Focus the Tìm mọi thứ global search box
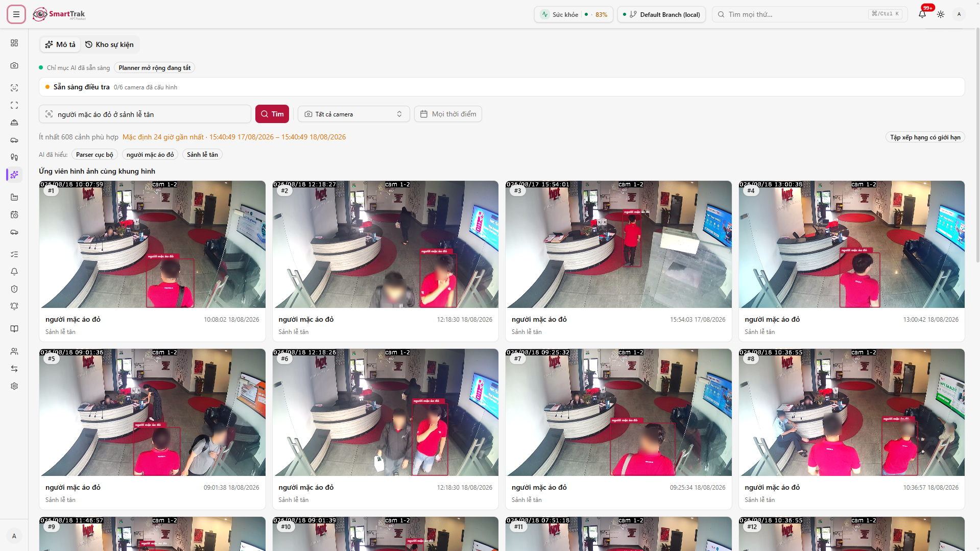 click(x=809, y=14)
